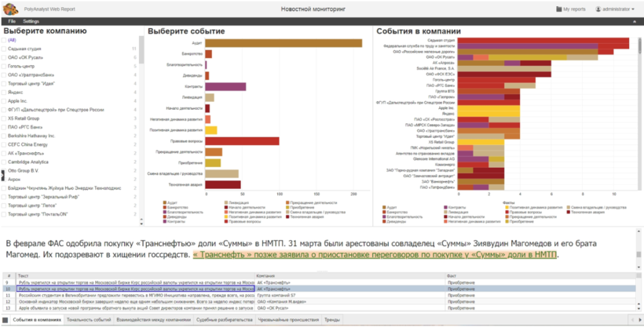
Task: Select the Яндекс company checkbox
Action: pos(4,92)
